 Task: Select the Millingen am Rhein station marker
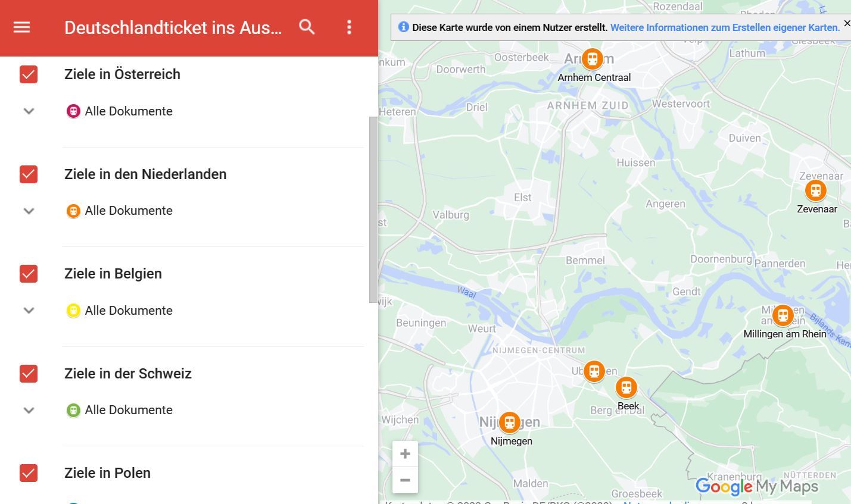point(783,315)
